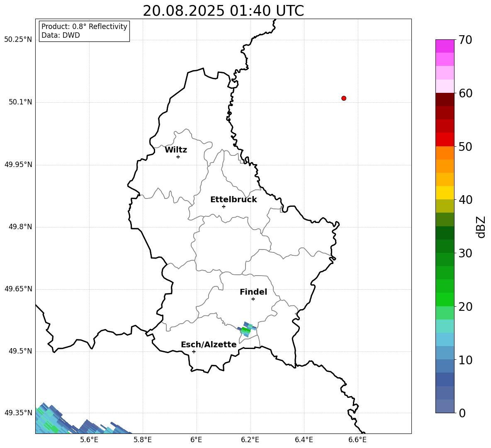Click the turquoise colorbar segment below 20
This screenshot has width=491, height=448.
(445, 326)
